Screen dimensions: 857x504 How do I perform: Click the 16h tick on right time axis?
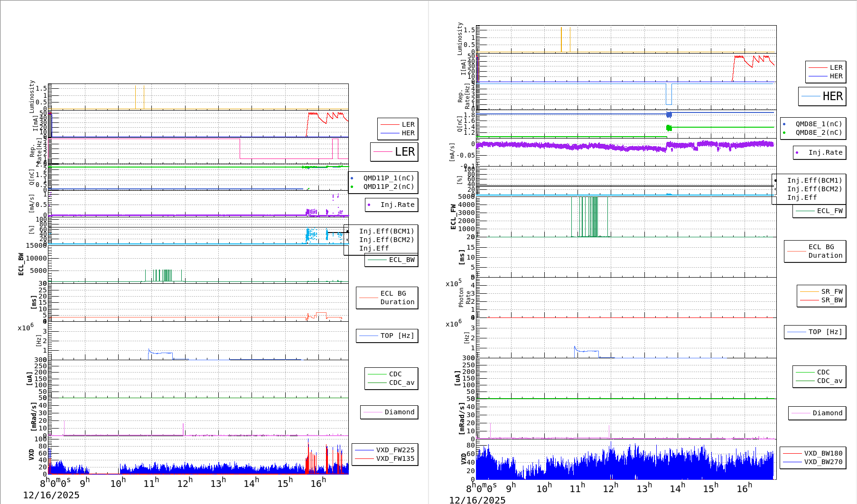pyautogui.click(x=744, y=488)
